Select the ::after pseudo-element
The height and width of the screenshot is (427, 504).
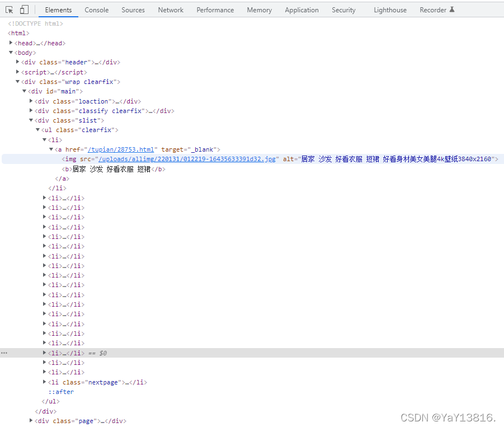point(61,392)
